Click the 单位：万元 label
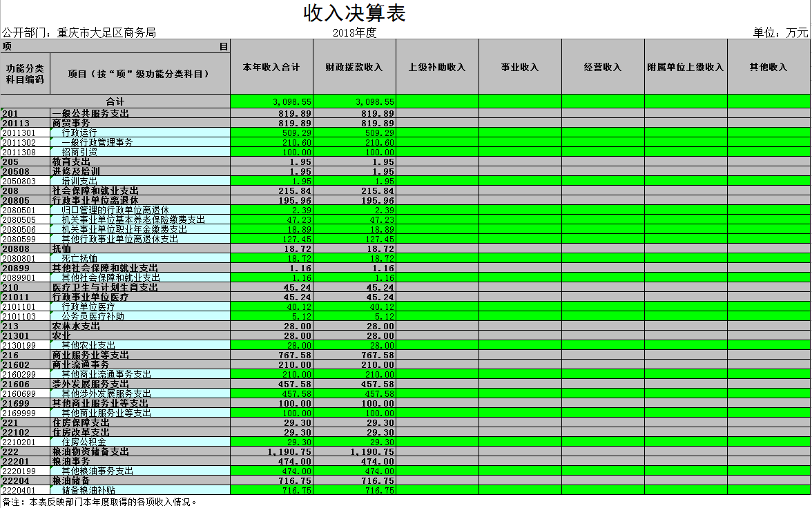 pos(780,32)
